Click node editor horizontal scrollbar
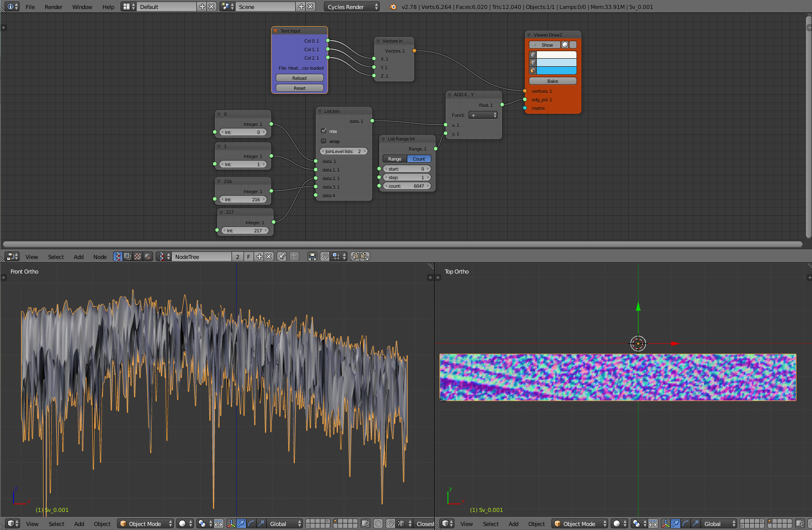The image size is (812, 530). tap(403, 244)
